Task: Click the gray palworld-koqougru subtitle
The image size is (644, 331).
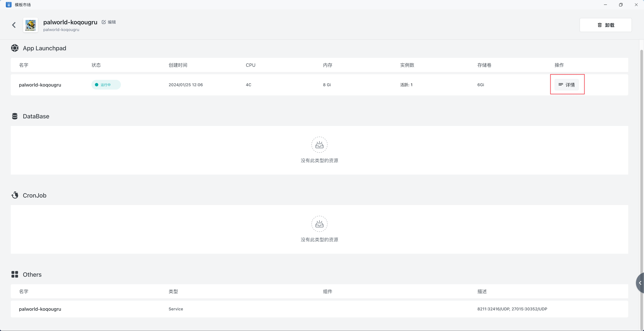Action: (x=61, y=30)
